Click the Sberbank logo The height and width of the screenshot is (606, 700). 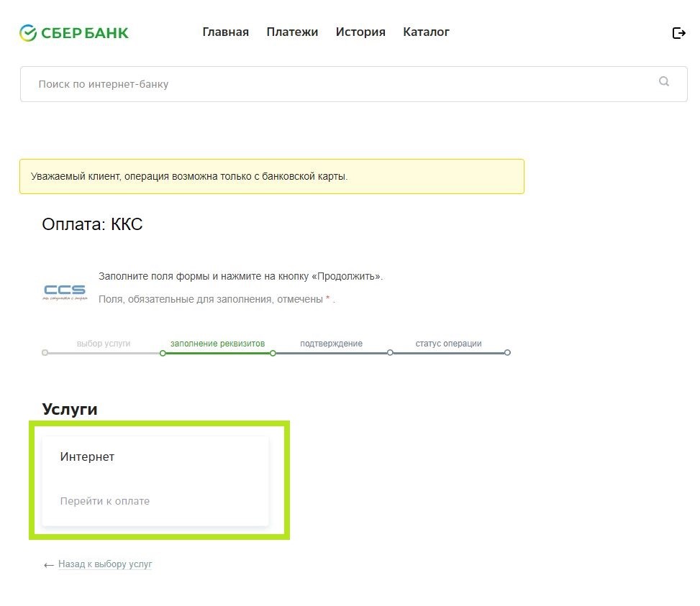74,32
